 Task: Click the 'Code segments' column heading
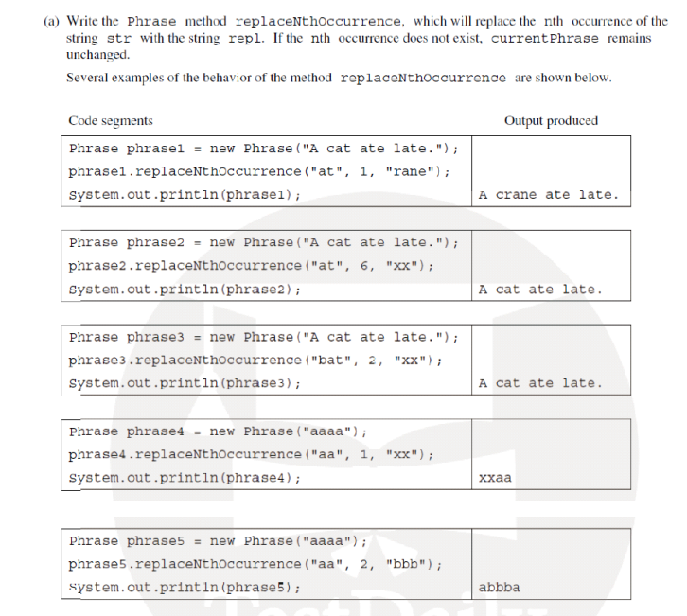(x=111, y=121)
